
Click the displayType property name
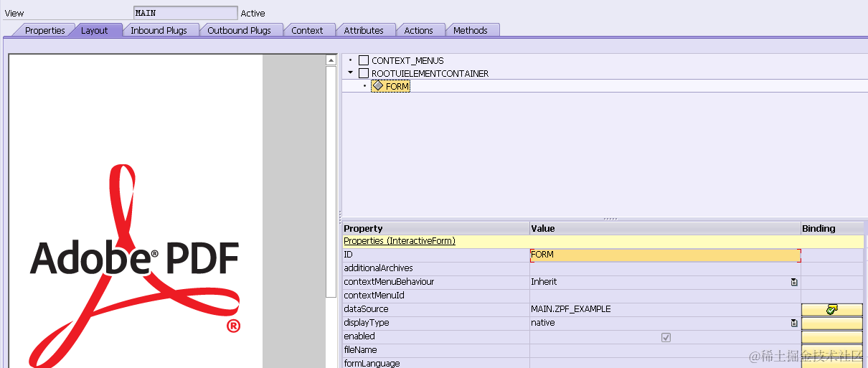pyautogui.click(x=366, y=323)
